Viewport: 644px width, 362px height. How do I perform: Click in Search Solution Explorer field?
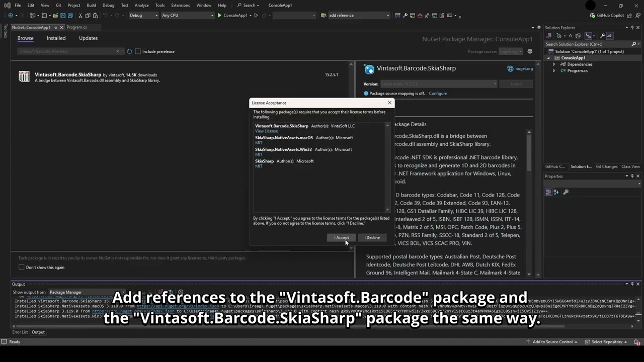pyautogui.click(x=588, y=44)
